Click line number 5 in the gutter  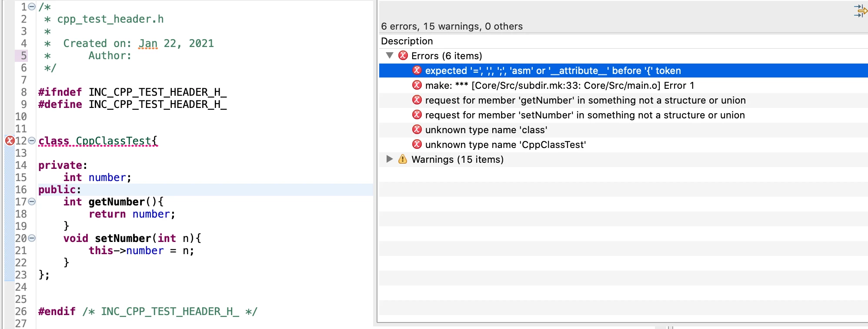(x=23, y=56)
